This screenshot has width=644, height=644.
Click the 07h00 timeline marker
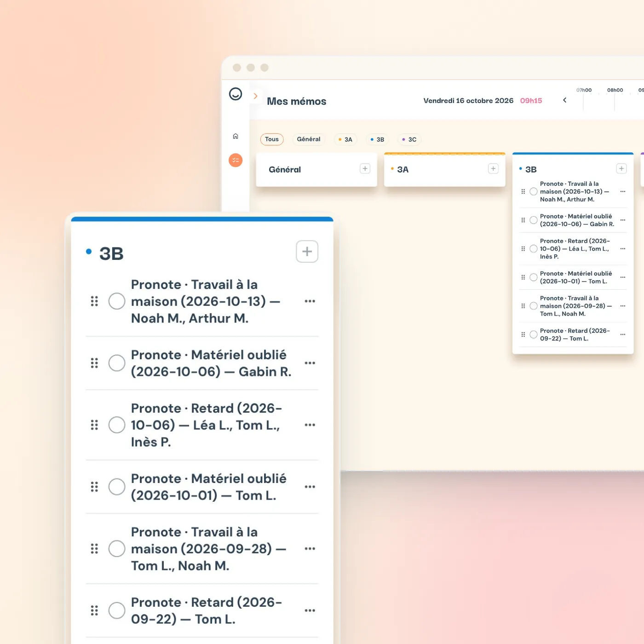pos(584,90)
